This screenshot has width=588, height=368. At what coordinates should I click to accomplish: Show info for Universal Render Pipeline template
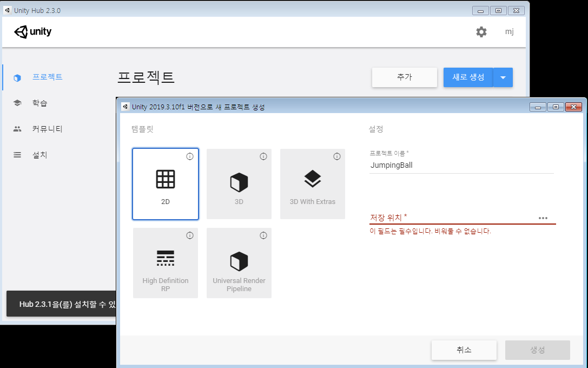[x=263, y=235]
